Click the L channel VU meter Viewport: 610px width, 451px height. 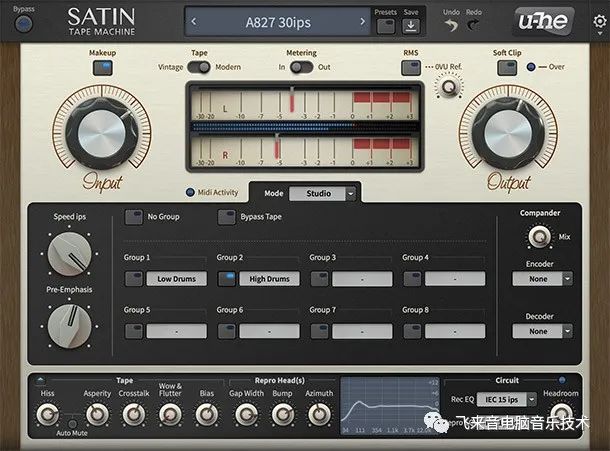tap(304, 104)
